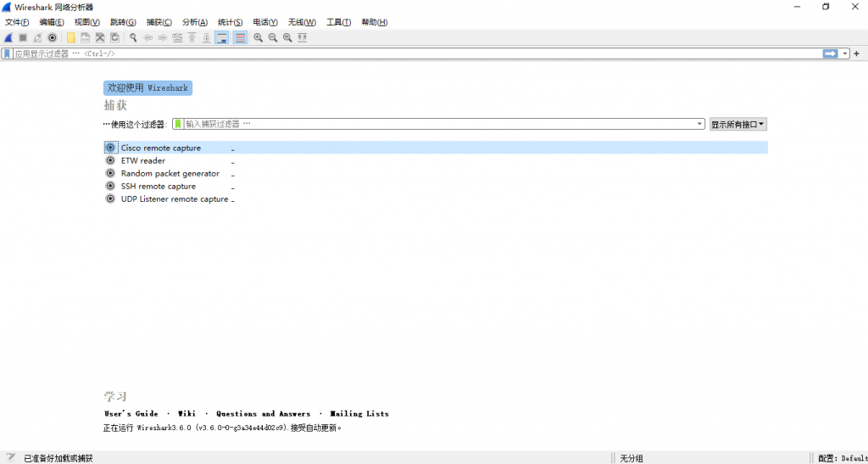Open the 视图(V) menu
The image size is (868, 464).
click(87, 22)
